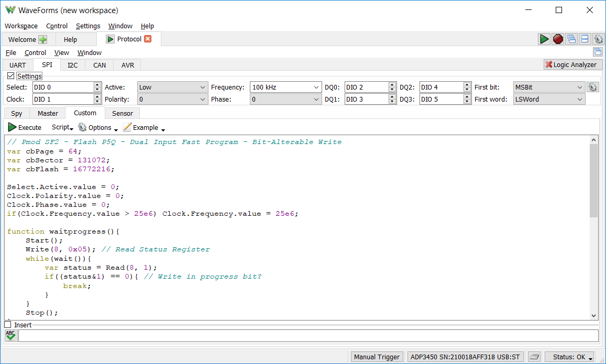Click the Manual Trigger button
Viewport: 606px width, 364px height.
click(377, 357)
